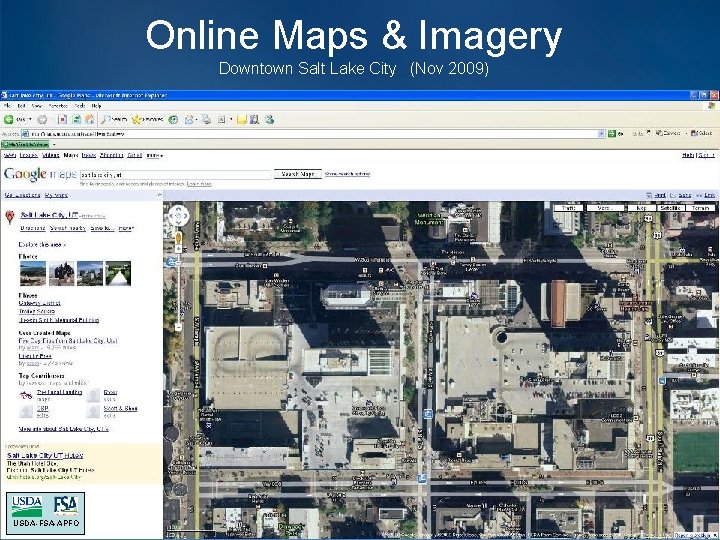Open sponsored link Salt Lake City UT Hotels

pyautogui.click(x=45, y=456)
